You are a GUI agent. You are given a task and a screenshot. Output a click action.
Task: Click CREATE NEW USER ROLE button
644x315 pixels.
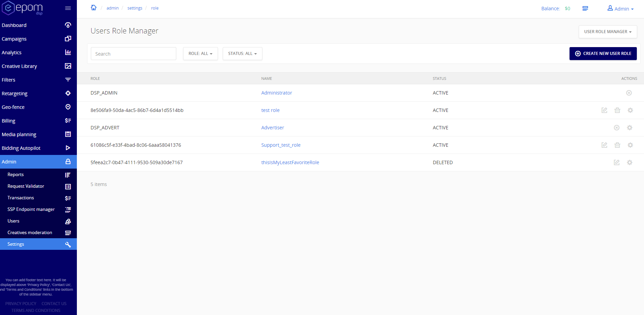[x=603, y=54]
